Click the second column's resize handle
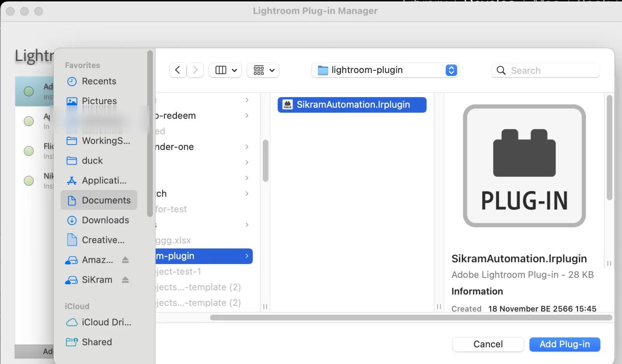Viewport: 622px width, 364px height. [x=439, y=307]
